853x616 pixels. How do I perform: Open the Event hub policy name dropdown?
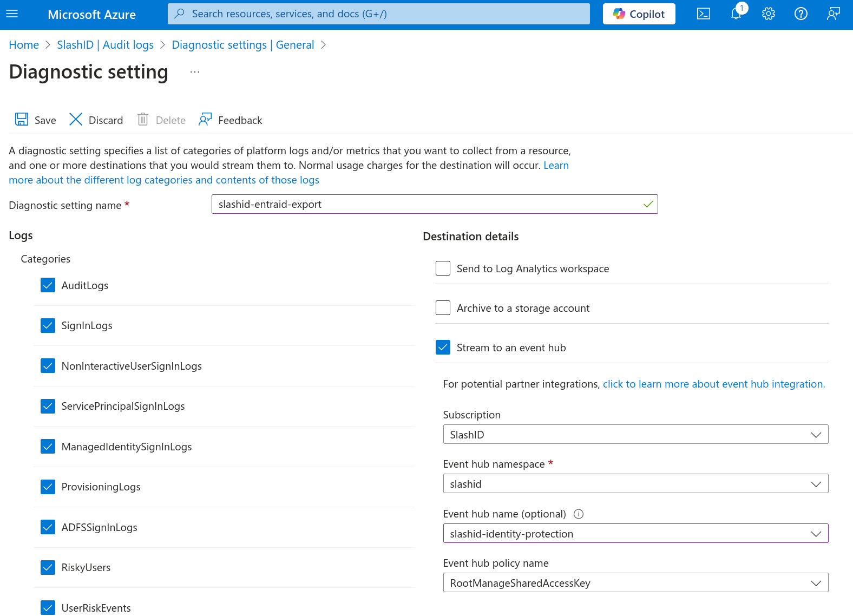coord(635,583)
